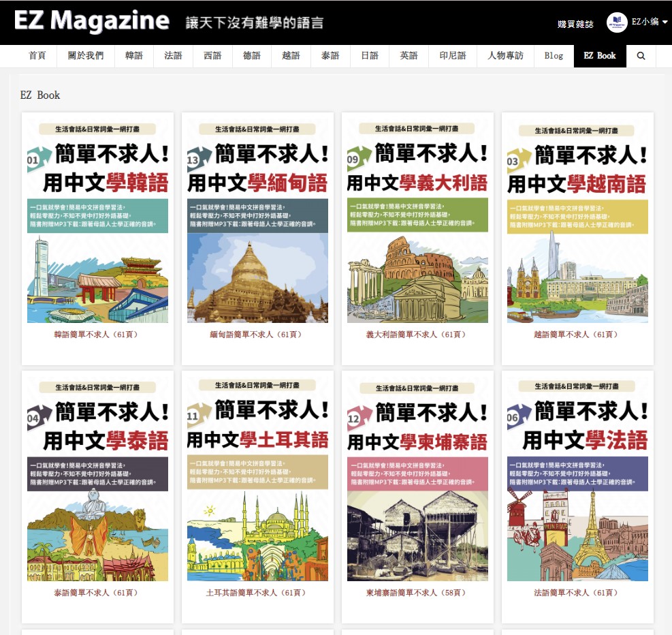
Task: Open the Thai book cover thumbnail
Action: (98, 477)
